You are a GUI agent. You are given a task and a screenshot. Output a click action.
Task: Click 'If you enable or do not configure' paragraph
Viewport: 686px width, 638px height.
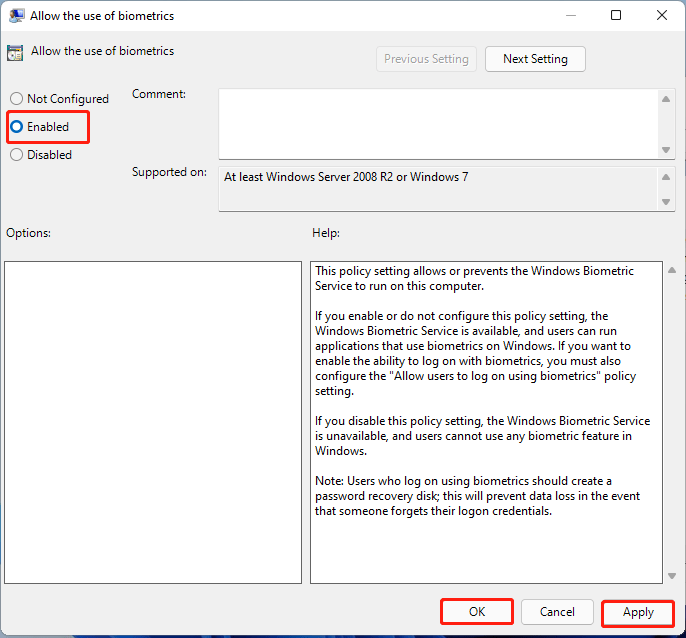[x=476, y=353]
